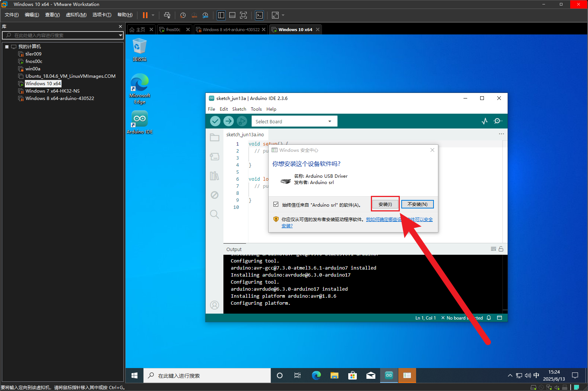Select win00a in the library tree
The height and width of the screenshot is (391, 588).
(x=33, y=69)
